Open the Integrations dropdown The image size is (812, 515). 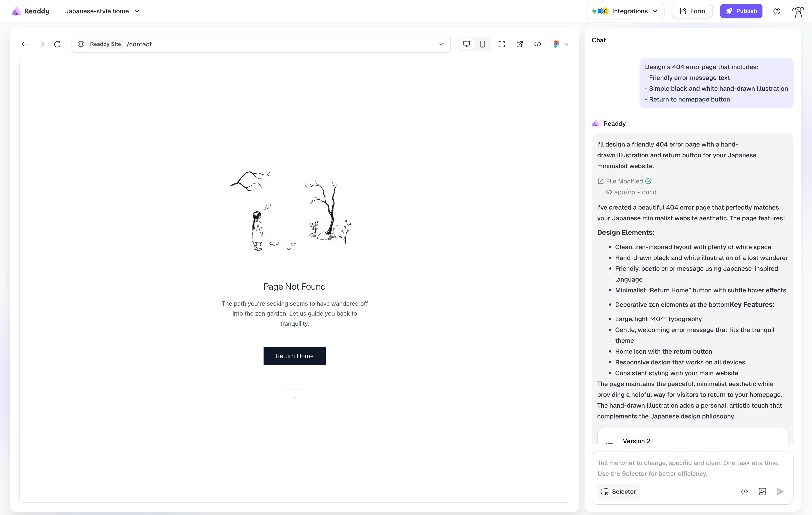click(x=625, y=11)
